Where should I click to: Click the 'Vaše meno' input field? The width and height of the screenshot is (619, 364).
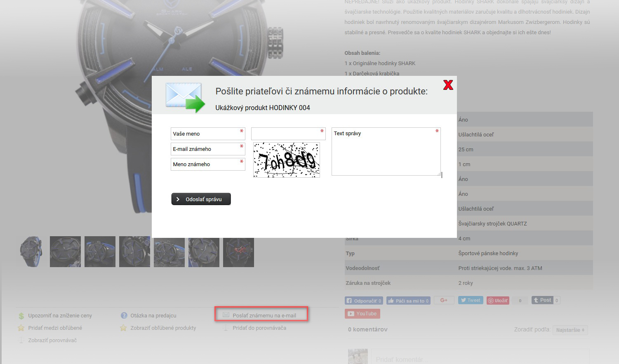[x=207, y=134]
